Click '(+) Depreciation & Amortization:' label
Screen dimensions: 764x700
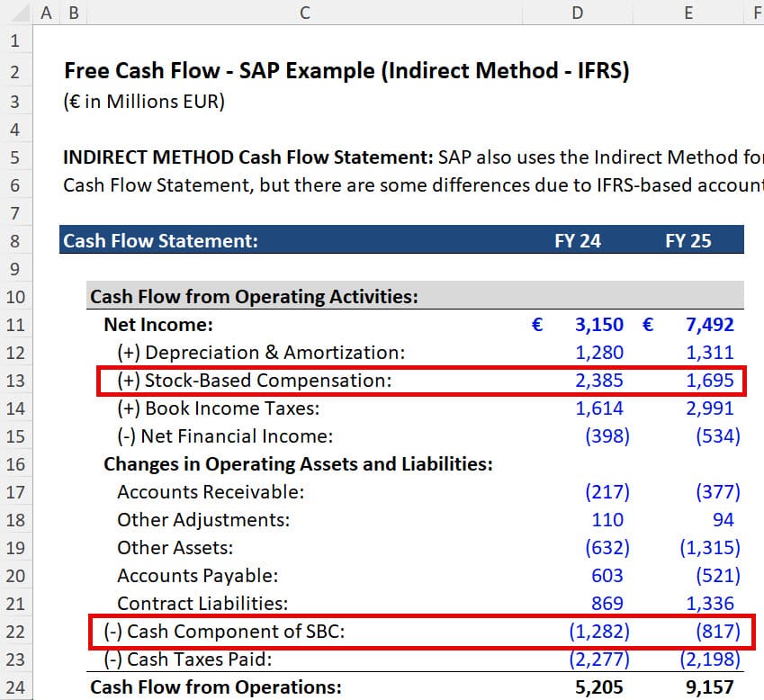point(261,352)
